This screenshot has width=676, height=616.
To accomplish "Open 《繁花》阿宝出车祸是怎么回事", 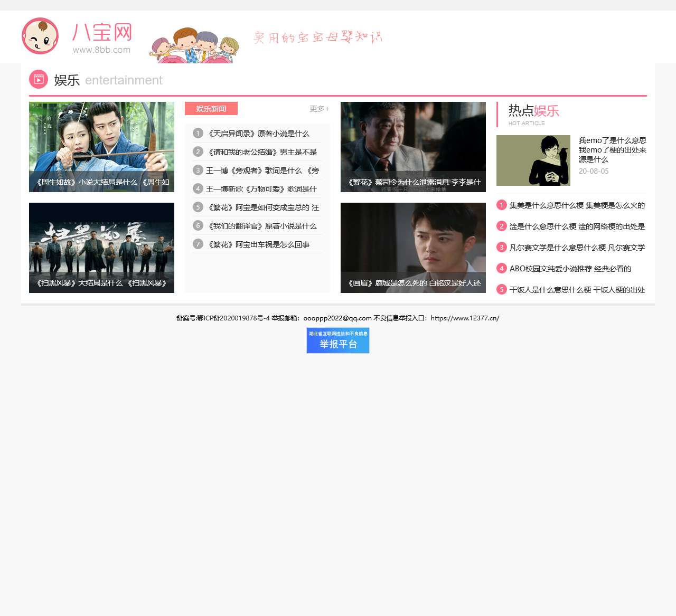I will point(258,244).
